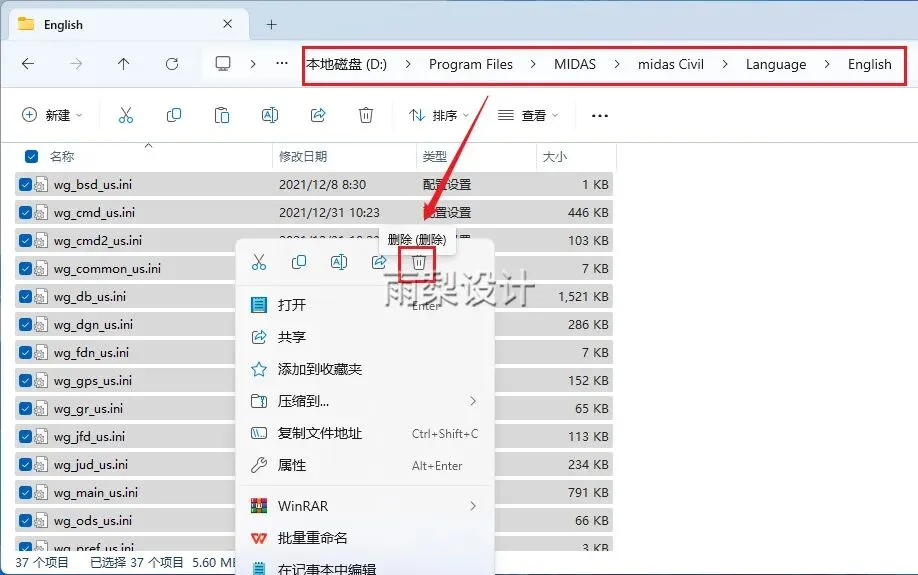The image size is (918, 575).
Task: Uncheck wg_common_us.ini checkbox
Action: click(x=25, y=269)
